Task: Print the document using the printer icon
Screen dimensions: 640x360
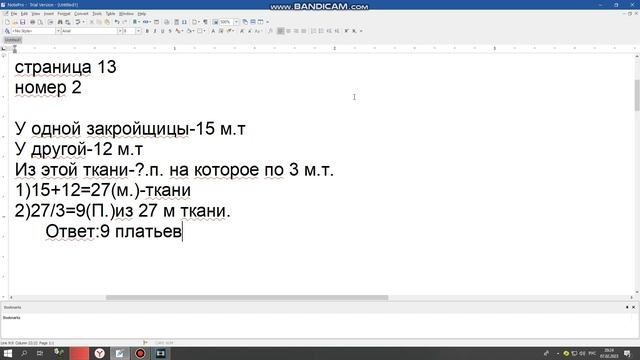Action: pos(32,22)
